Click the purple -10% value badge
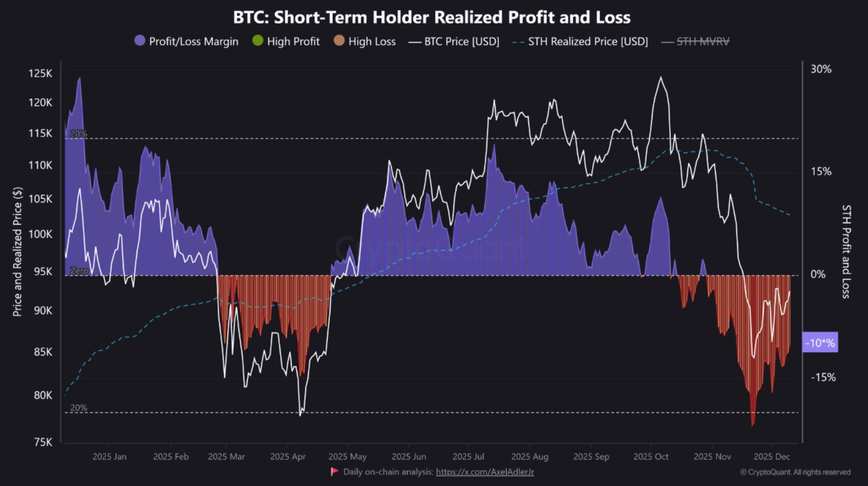The height and width of the screenshot is (486, 868). [820, 342]
